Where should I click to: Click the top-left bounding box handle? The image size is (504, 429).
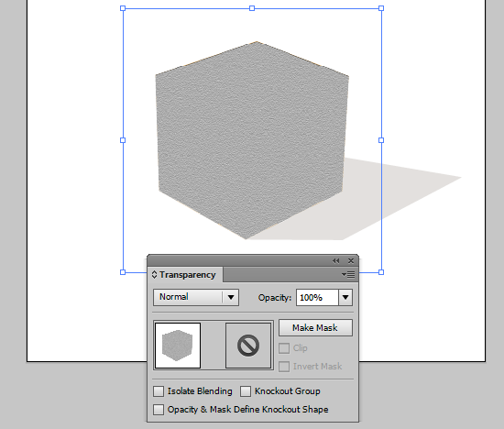click(123, 8)
